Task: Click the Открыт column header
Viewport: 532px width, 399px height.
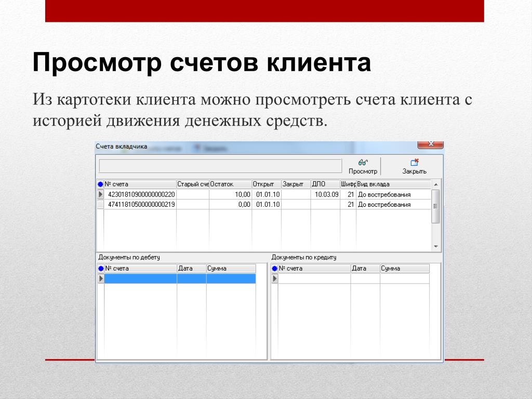Action: point(267,184)
